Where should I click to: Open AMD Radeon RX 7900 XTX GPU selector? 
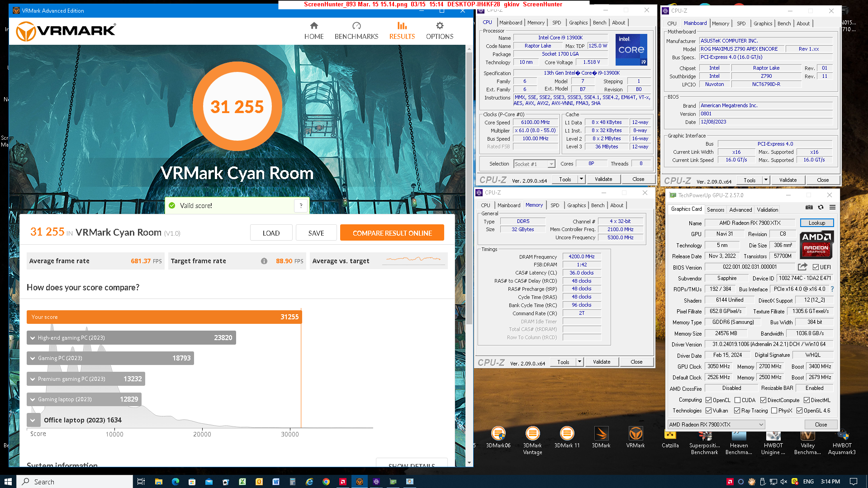(x=716, y=424)
